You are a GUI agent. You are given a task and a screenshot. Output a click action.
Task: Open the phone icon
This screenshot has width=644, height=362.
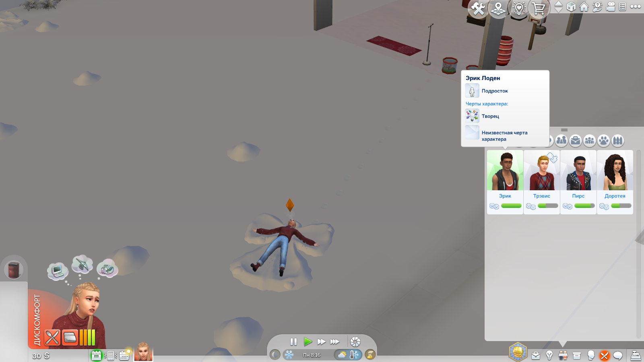point(111,355)
